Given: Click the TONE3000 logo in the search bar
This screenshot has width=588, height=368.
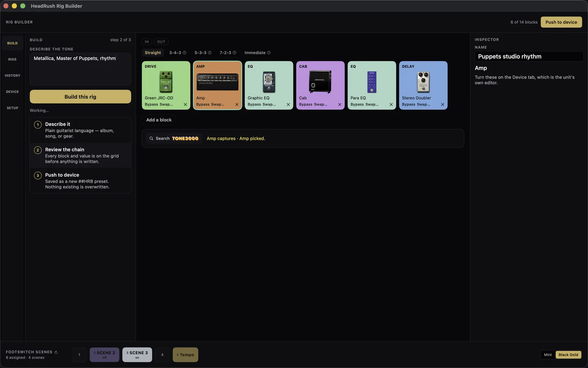Looking at the screenshot, I should pyautogui.click(x=185, y=138).
